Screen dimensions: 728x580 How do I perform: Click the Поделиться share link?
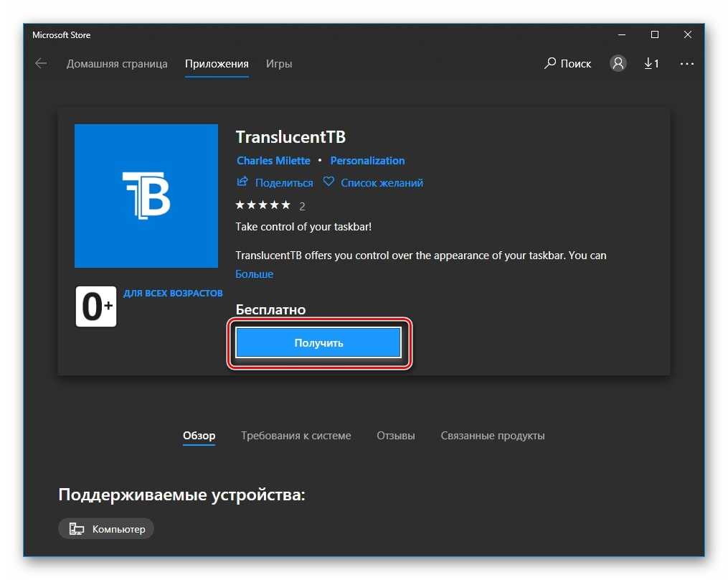[x=275, y=182]
